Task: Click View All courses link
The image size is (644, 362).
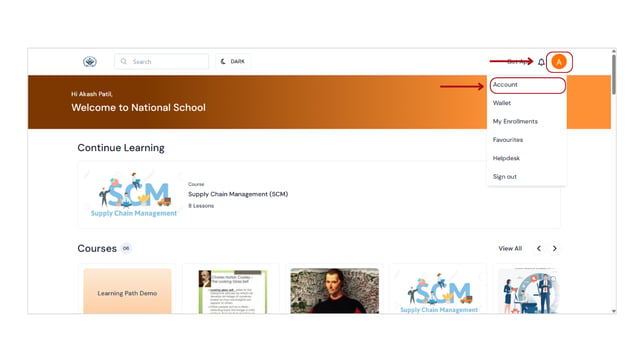Action: tap(510, 249)
